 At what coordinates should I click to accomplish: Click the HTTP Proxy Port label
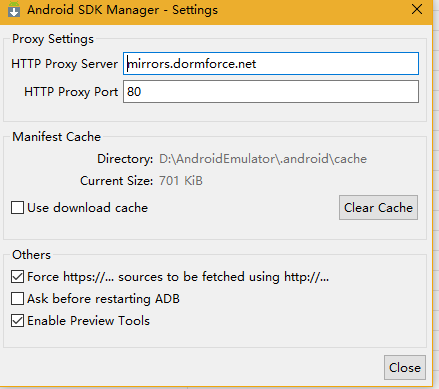click(71, 92)
